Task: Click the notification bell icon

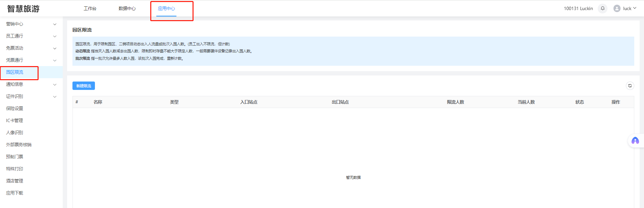Action: [x=602, y=8]
